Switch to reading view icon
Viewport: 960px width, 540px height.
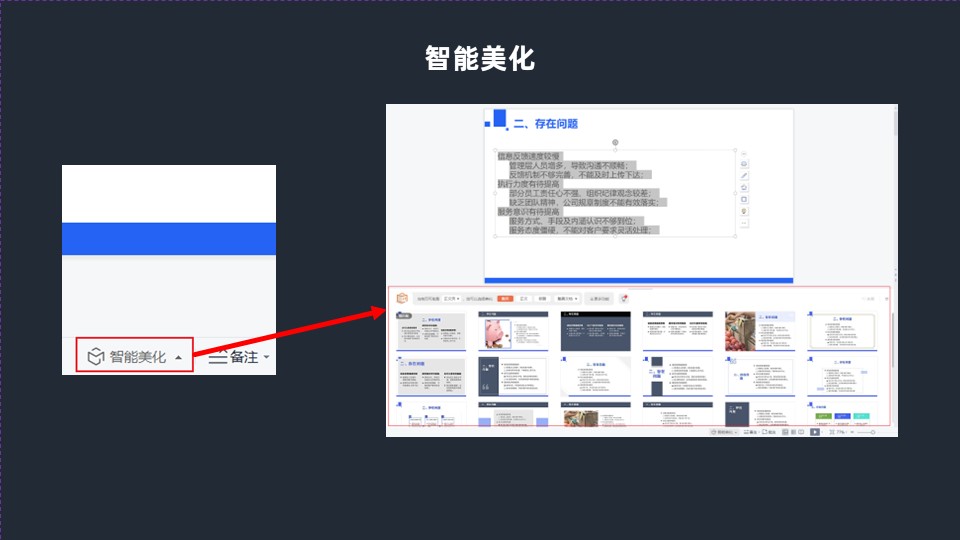coord(801,432)
